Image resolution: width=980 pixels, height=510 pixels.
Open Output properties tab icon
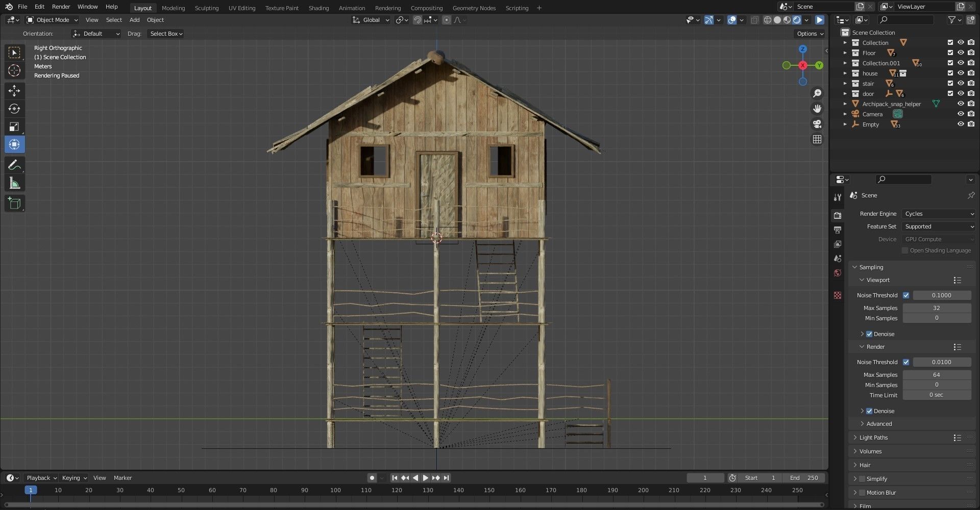coord(837,230)
